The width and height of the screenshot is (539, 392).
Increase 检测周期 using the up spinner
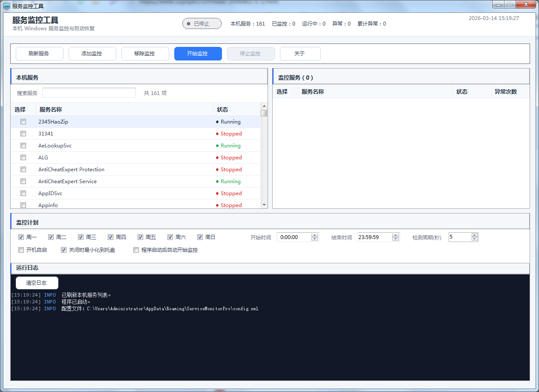[x=475, y=235]
